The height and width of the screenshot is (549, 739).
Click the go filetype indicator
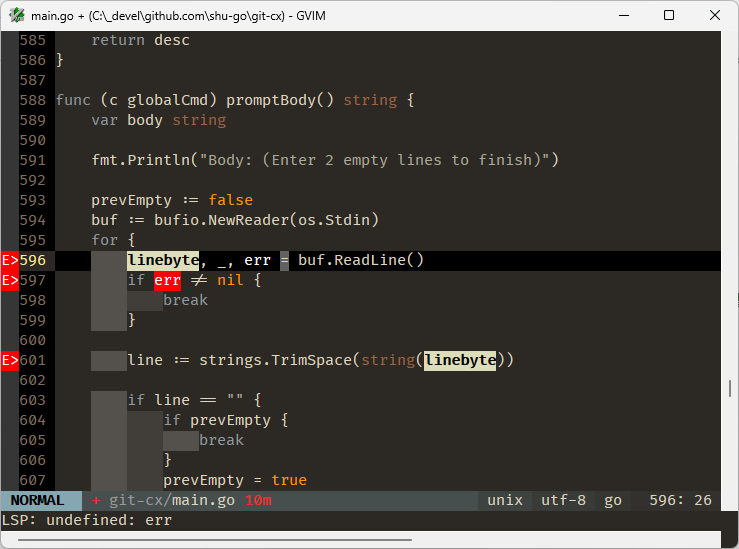613,500
